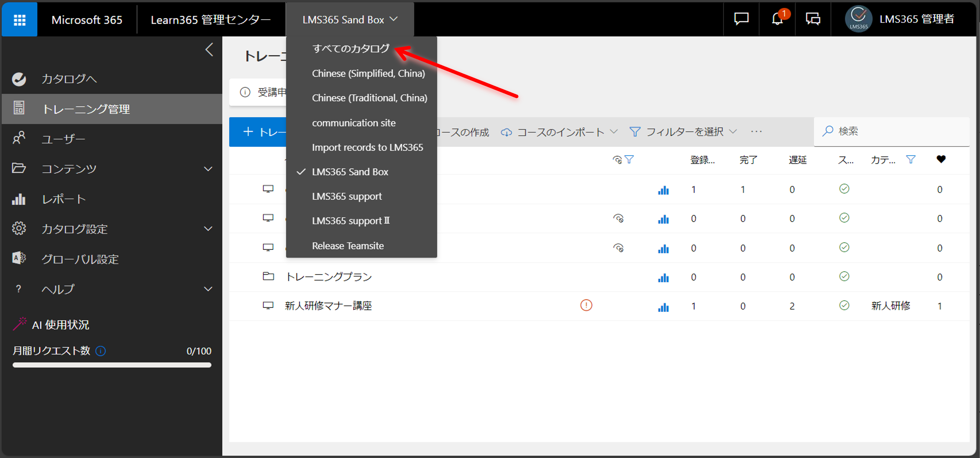This screenshot has width=980, height=458.
Task: Filter the カテ... category column
Action: pos(910,160)
